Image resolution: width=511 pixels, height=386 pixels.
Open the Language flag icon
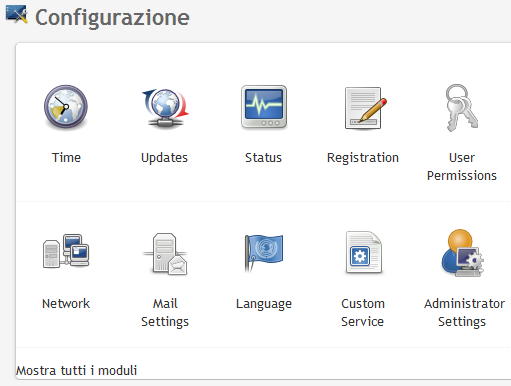(x=264, y=253)
